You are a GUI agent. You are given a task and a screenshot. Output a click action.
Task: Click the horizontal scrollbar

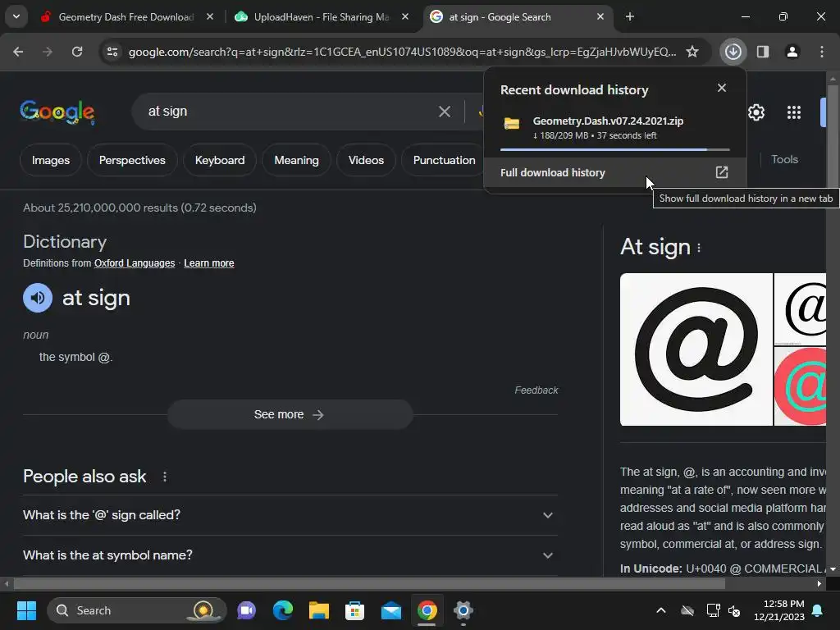(x=369, y=583)
